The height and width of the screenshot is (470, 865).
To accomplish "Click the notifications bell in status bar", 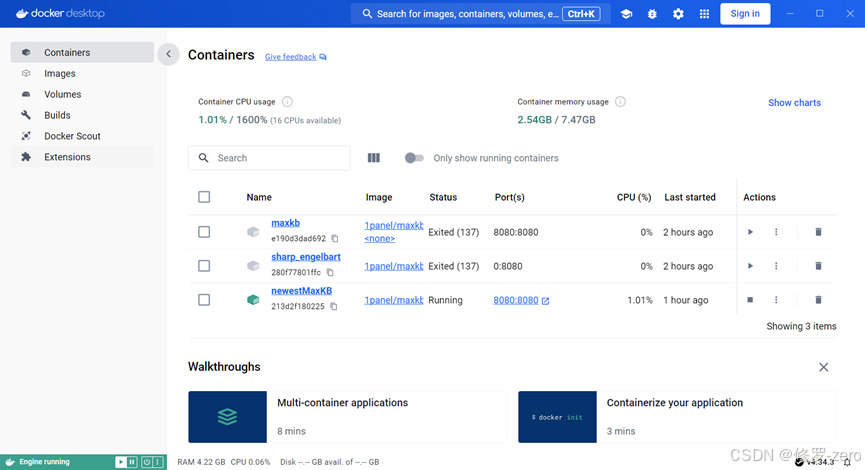I will pyautogui.click(x=847, y=462).
